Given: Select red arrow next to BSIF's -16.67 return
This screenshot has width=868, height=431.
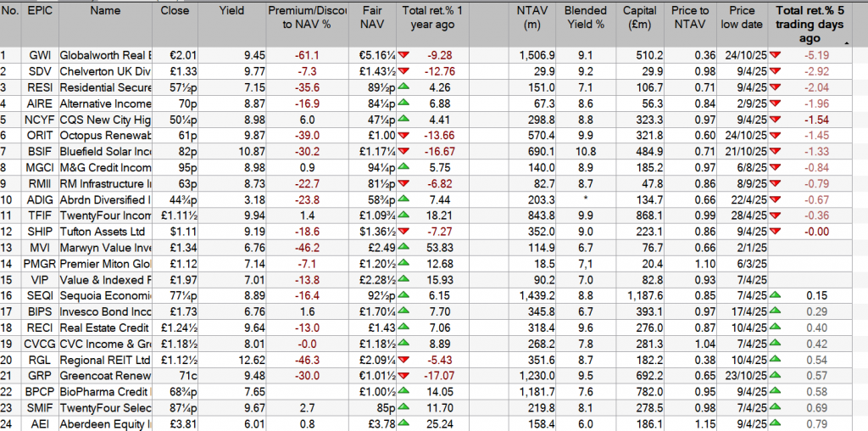Looking at the screenshot, I should click(405, 151).
